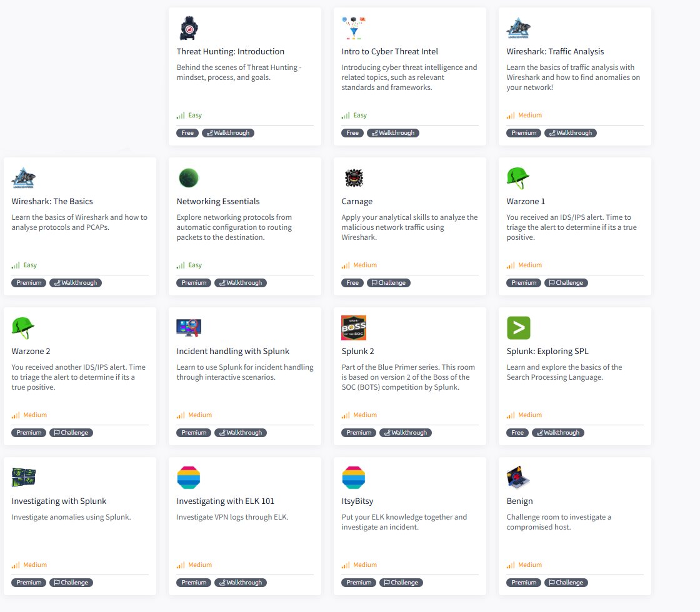Select the Premium tag on Warzone 2 card

click(29, 433)
